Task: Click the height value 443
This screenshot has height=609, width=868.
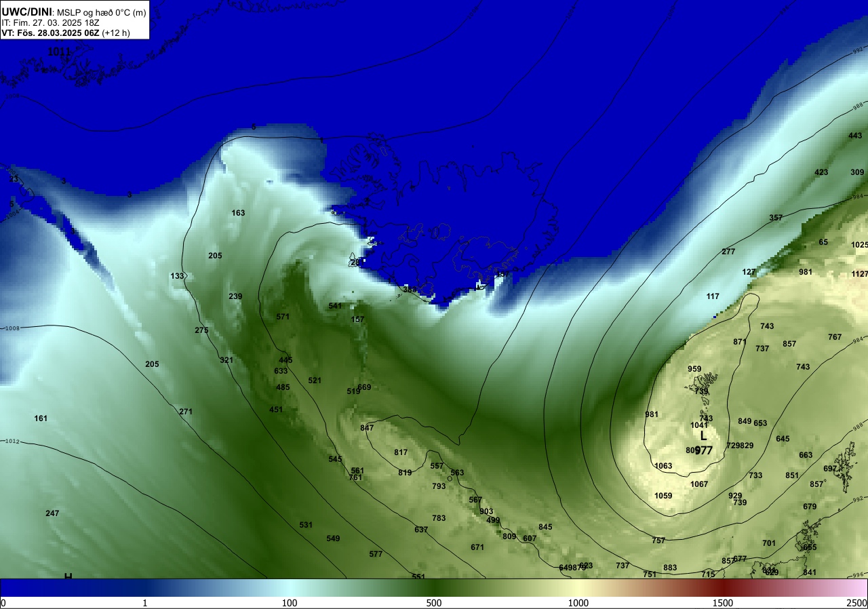Action: [855, 136]
